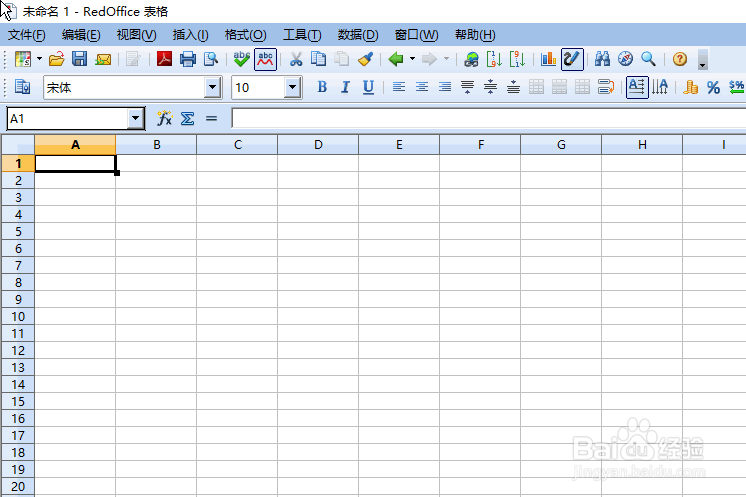
Task: Click vertical text direction icon
Action: [x=660, y=87]
